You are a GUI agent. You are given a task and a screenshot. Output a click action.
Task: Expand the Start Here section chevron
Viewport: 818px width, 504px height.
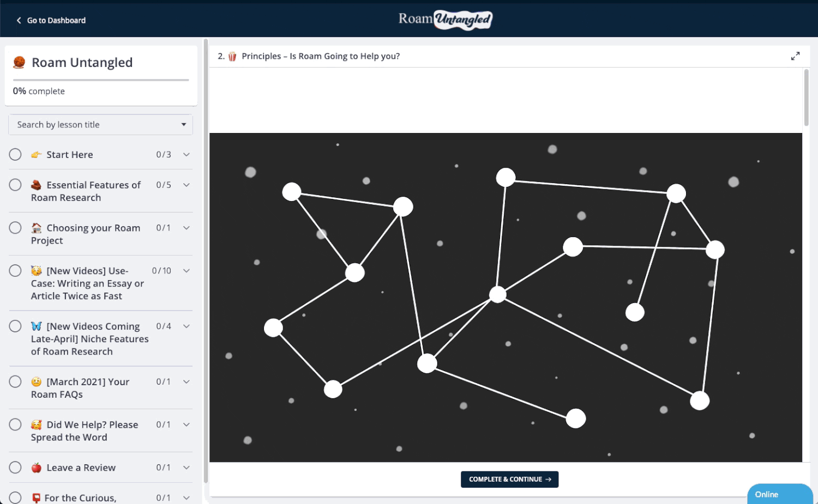click(187, 155)
